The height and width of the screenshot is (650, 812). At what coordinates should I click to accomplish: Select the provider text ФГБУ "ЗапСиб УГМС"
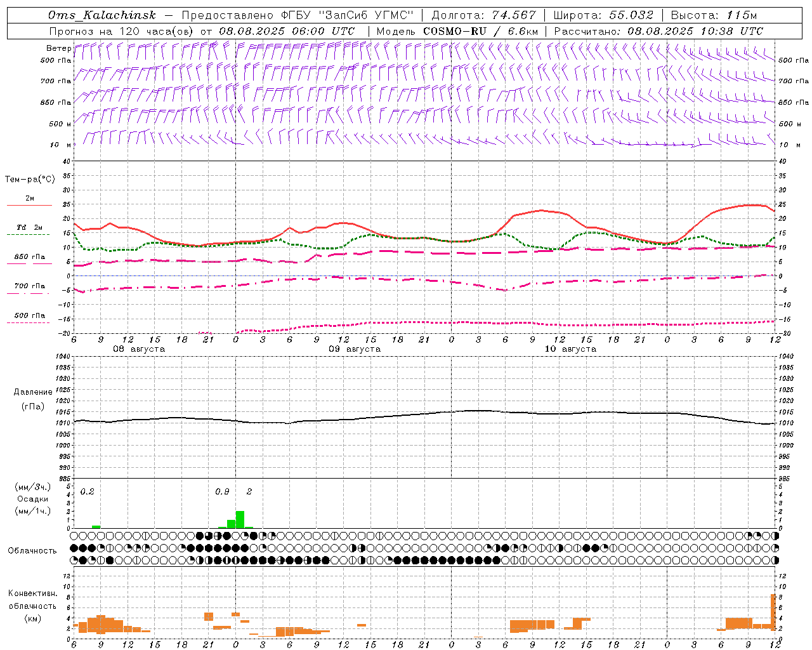point(348,15)
